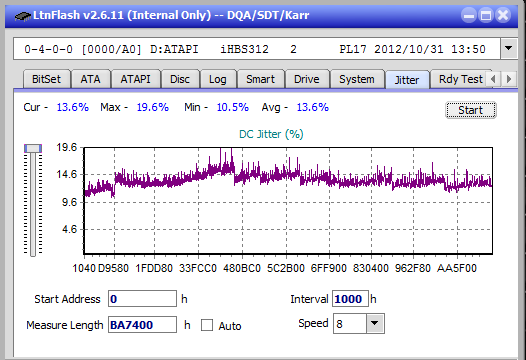Image resolution: width=526 pixels, height=360 pixels.
Task: Switch to the BitSet tab
Action: pos(47,79)
